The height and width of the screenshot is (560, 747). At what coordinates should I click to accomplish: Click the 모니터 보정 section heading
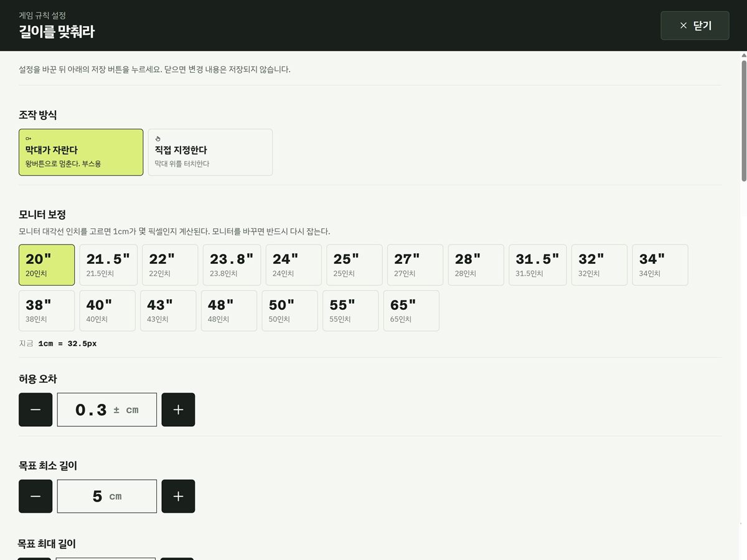42,215
